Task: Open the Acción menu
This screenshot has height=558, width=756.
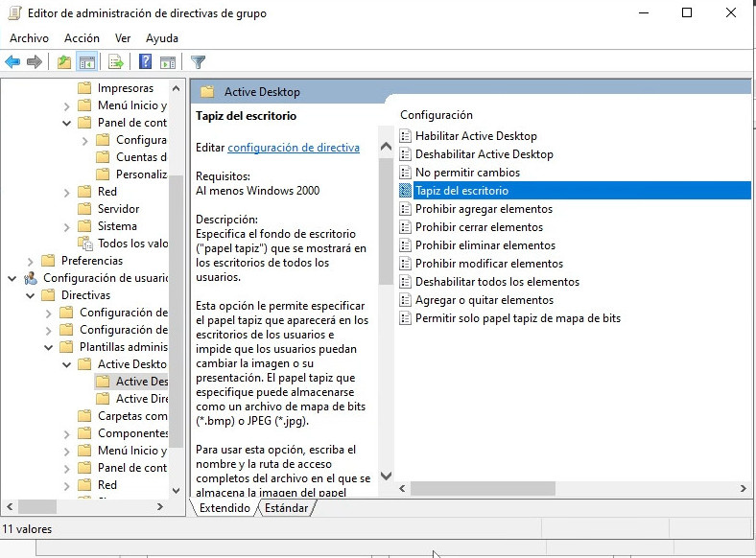Action: click(82, 38)
